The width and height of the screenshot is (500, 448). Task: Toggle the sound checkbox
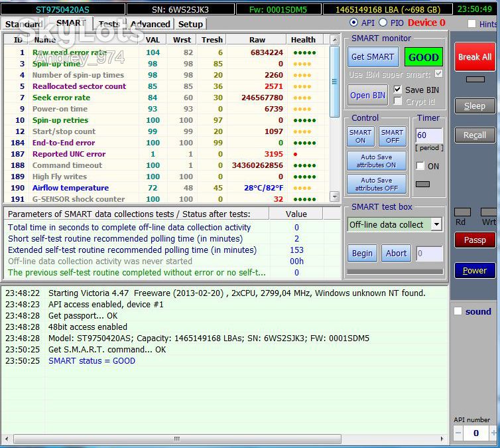[458, 311]
